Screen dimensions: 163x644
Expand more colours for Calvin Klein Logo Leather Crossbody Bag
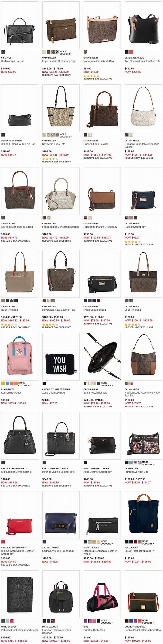click(x=65, y=52)
